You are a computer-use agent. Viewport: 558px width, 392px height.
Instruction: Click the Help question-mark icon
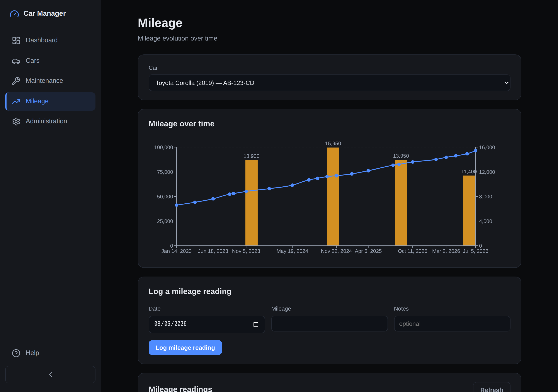coord(16,353)
